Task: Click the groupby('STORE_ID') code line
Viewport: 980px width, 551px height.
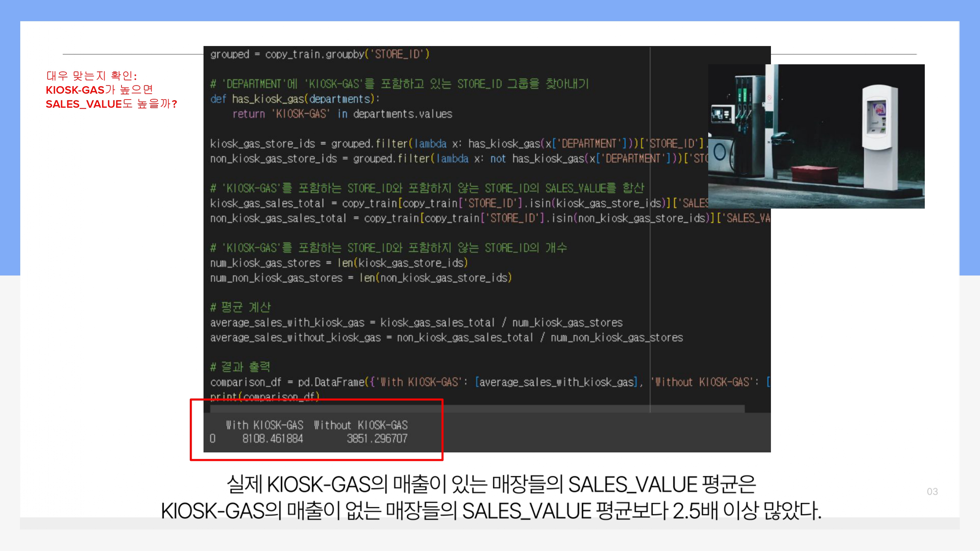Action: [319, 54]
